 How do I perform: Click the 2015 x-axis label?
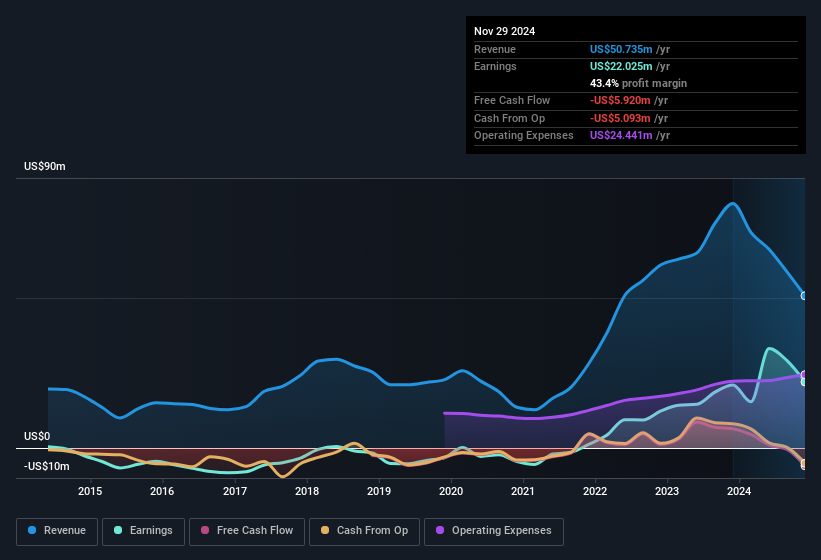click(x=90, y=491)
